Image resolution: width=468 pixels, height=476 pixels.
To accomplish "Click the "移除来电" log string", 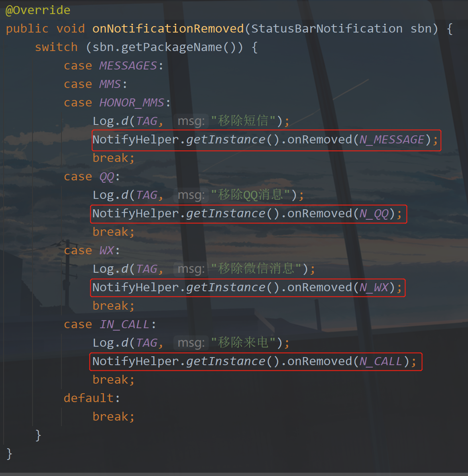I will click(244, 343).
